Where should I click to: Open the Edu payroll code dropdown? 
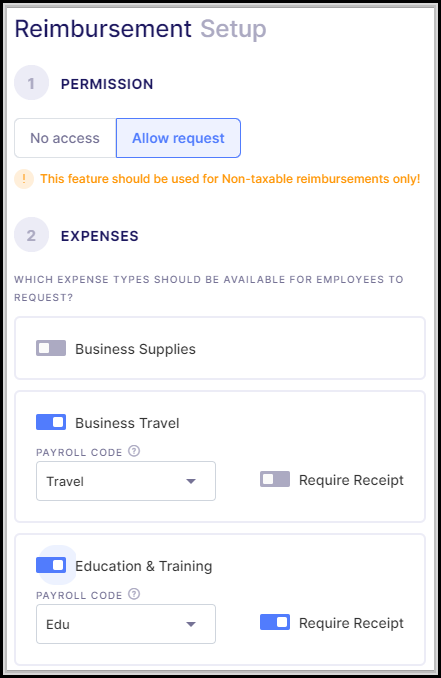tap(126, 624)
